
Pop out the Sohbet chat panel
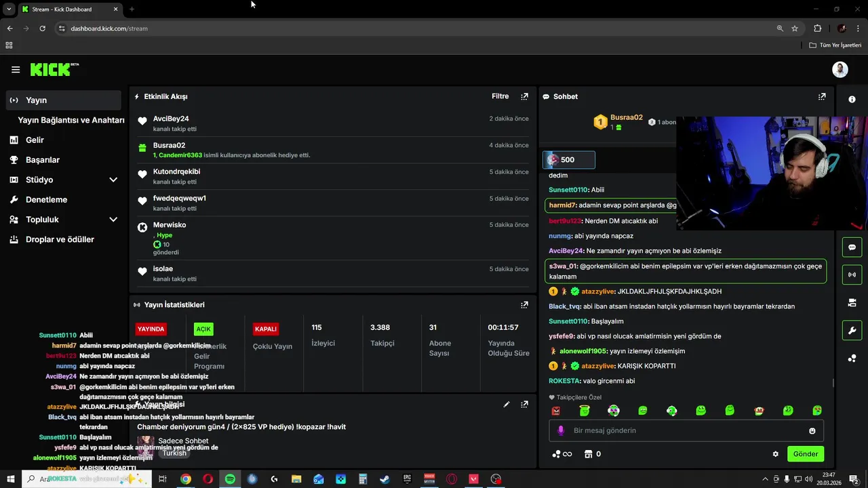[822, 96]
